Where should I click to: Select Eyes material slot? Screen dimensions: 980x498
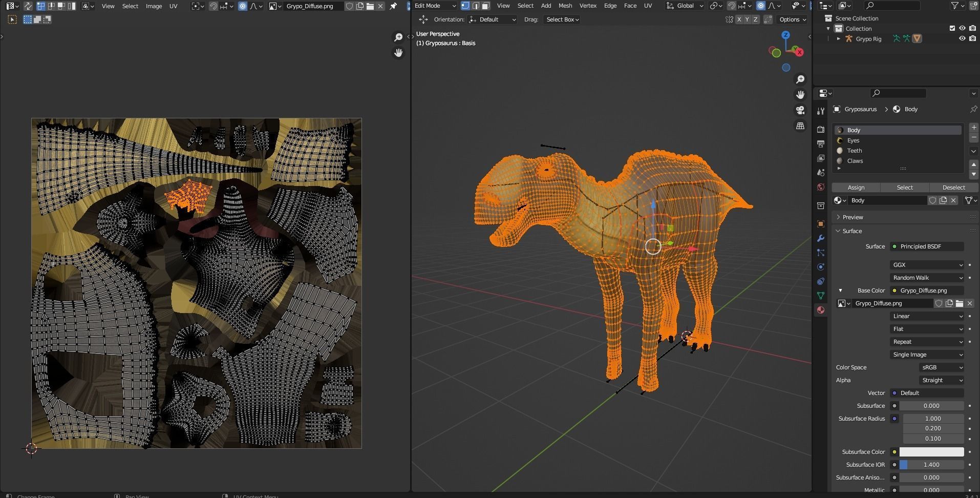(898, 140)
